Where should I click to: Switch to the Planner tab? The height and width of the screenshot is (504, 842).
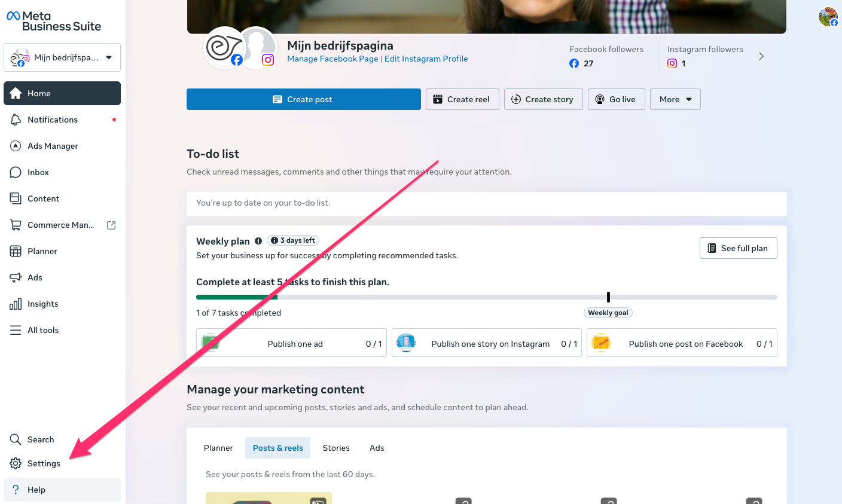(x=218, y=448)
